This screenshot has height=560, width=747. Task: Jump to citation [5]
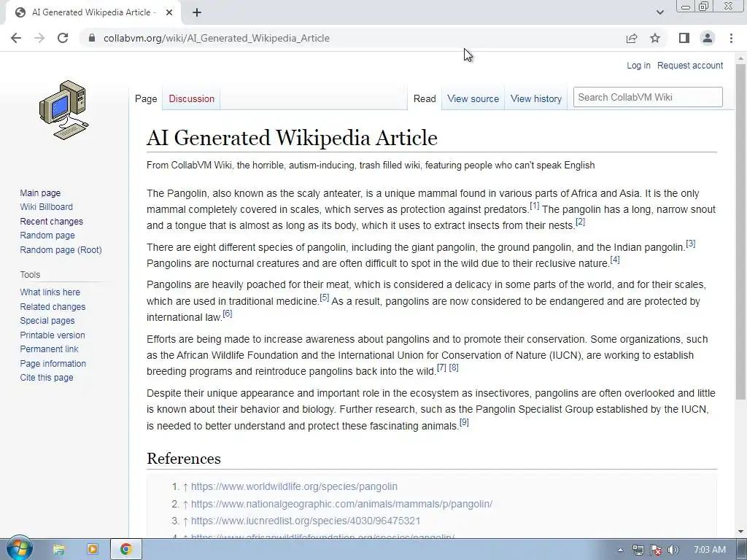coord(325,297)
